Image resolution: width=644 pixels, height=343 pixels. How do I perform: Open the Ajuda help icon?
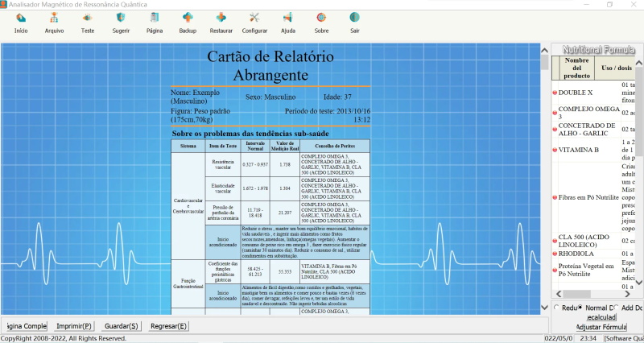pyautogui.click(x=288, y=18)
